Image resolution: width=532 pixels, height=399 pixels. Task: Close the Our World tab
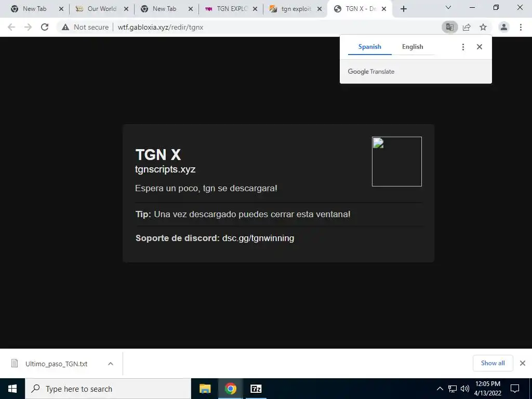126,9
